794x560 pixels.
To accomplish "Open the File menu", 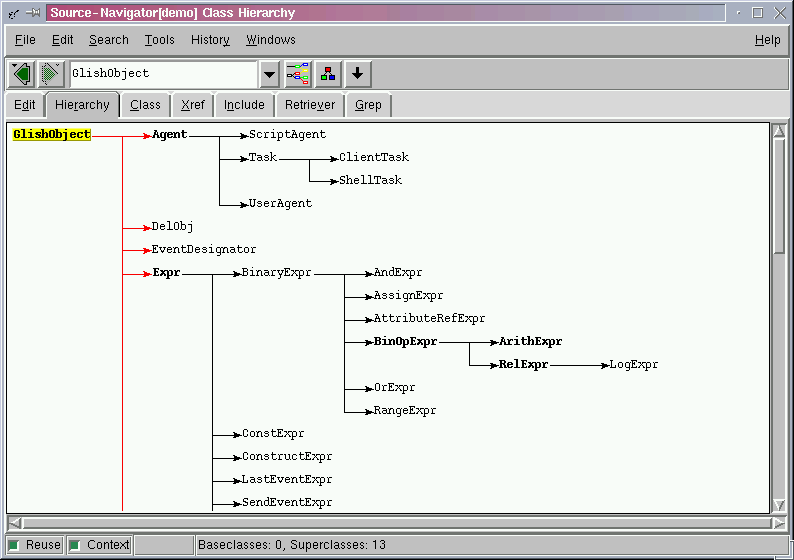I will (x=25, y=40).
